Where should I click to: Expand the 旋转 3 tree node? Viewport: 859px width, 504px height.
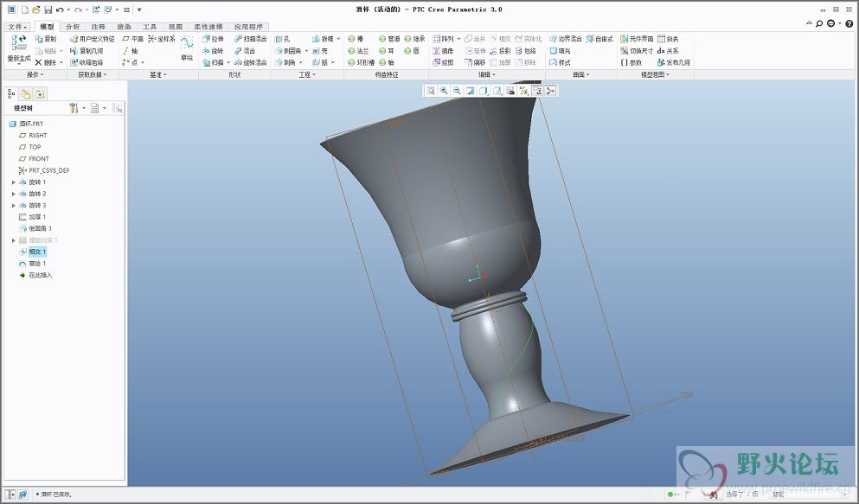[x=14, y=205]
